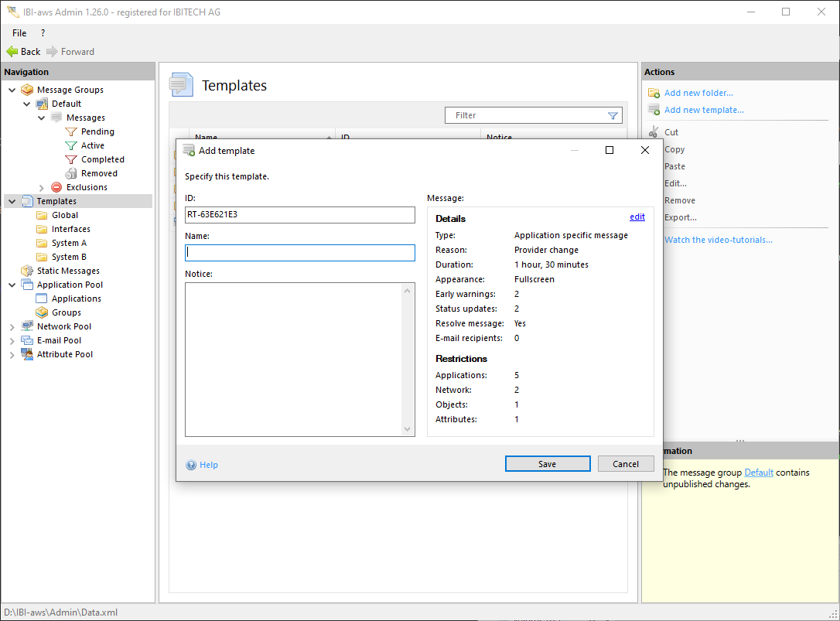The image size is (840, 621).
Task: Open the question mark help menu
Action: [43, 33]
